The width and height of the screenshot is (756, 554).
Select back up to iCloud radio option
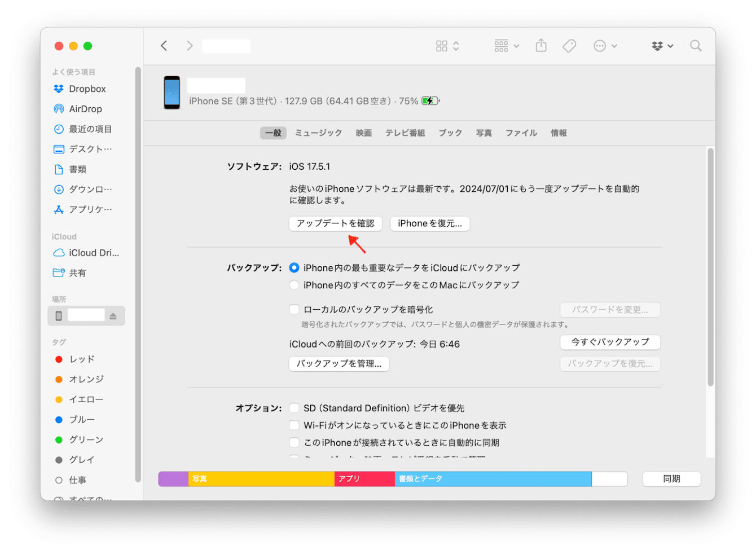click(x=295, y=268)
